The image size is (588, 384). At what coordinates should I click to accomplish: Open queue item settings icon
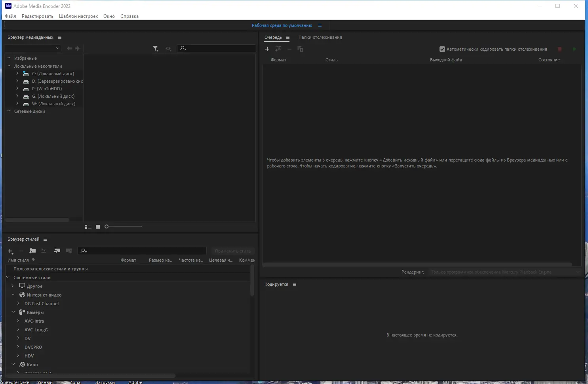tap(278, 49)
